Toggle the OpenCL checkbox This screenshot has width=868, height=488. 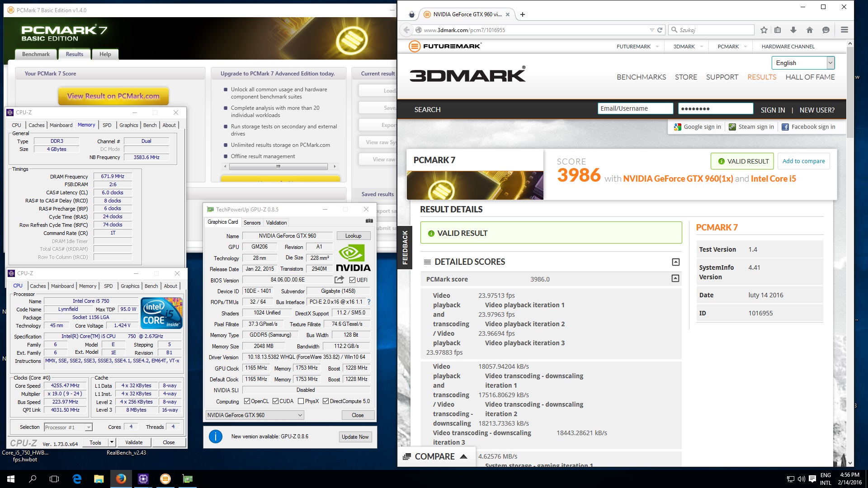point(247,401)
